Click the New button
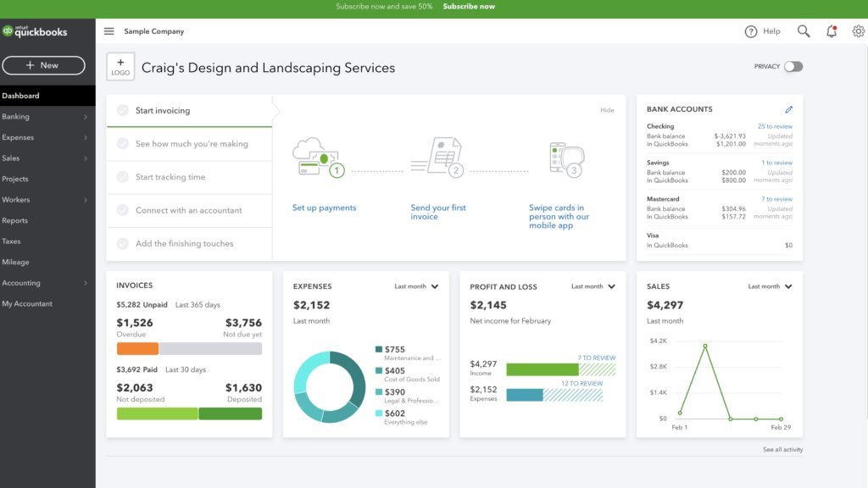Viewport: 868px width, 488px height. 43,65
